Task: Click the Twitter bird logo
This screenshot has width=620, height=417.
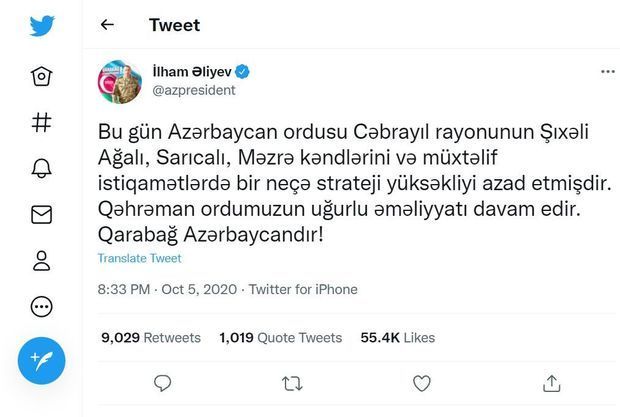Action: tap(42, 26)
